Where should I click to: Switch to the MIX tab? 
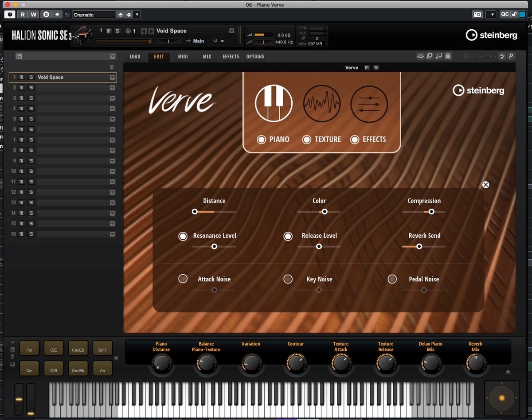(x=207, y=57)
